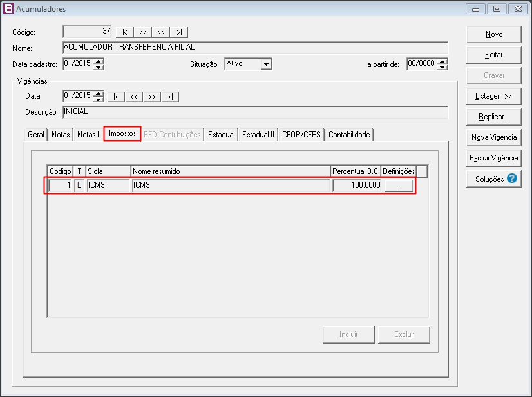
Task: Jump to last Vigência using Data navigation
Action: coord(170,97)
